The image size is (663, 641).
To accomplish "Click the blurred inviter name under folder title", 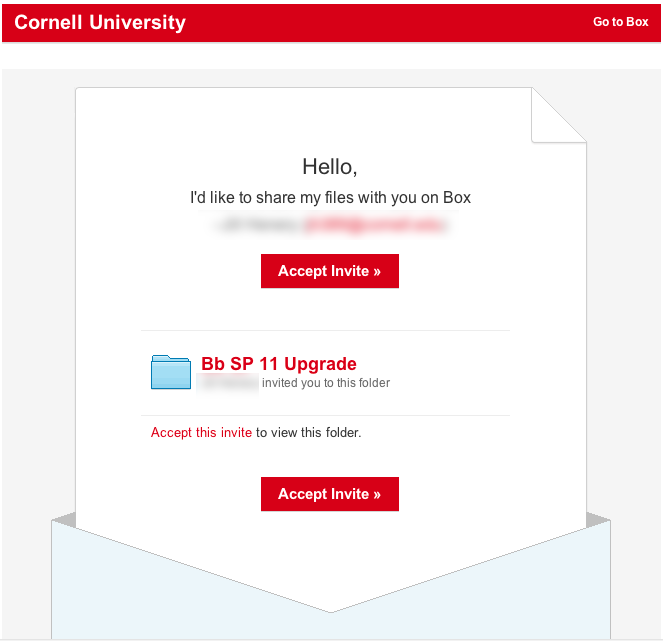I will [229, 383].
